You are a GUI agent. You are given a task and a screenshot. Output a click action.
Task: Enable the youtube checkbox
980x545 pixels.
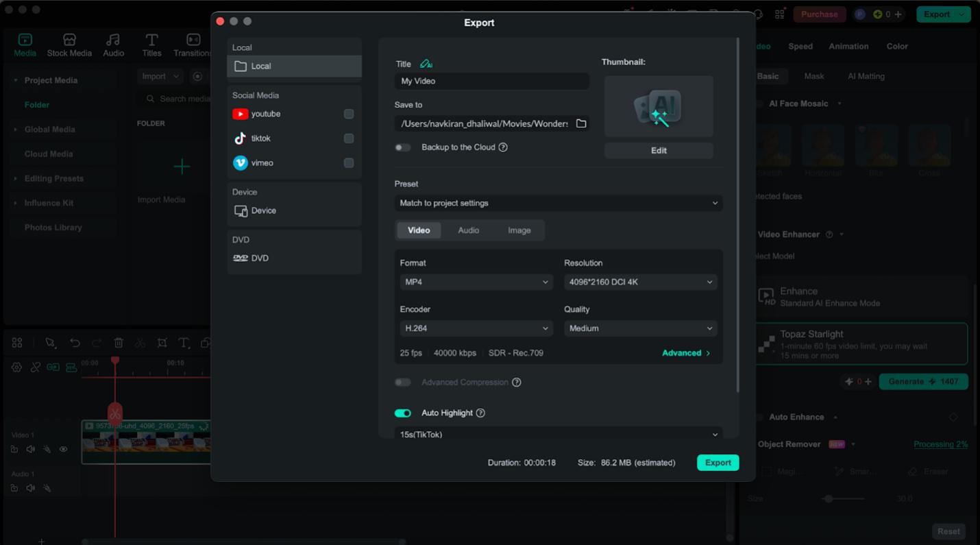[x=349, y=114]
